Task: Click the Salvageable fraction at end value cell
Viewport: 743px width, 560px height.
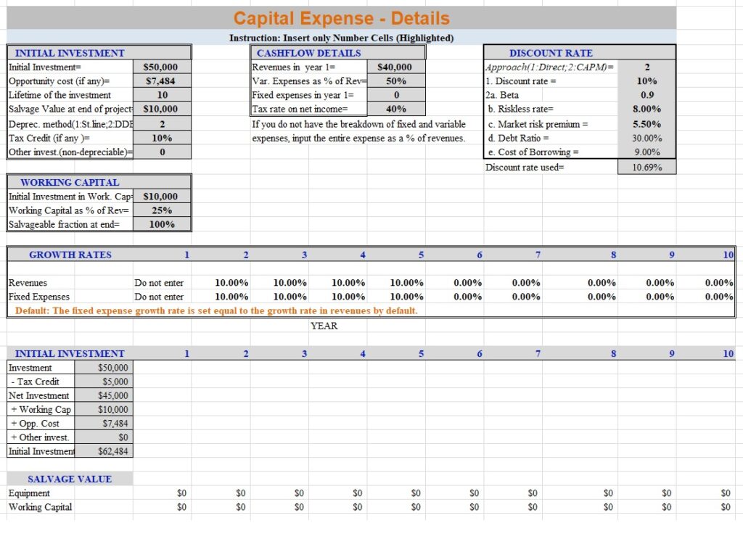Action: [162, 224]
